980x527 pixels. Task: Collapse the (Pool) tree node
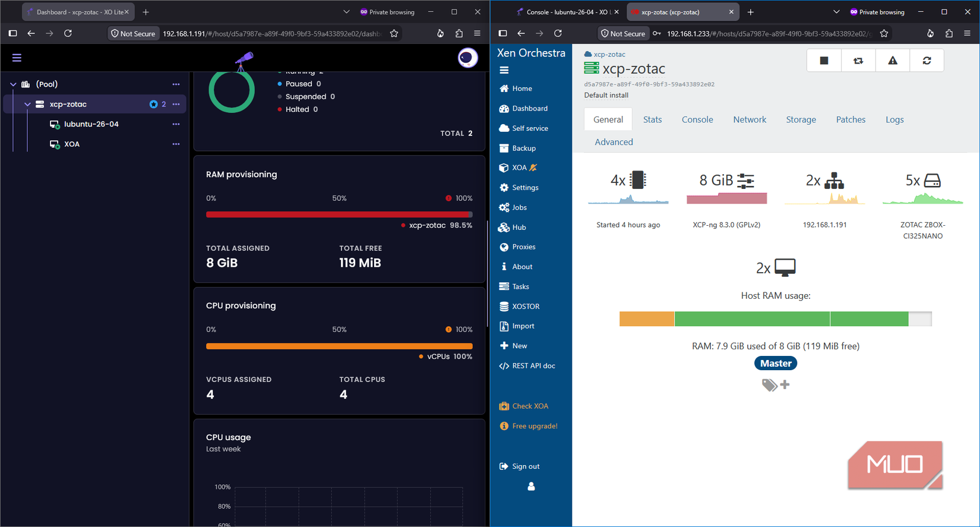(13, 84)
